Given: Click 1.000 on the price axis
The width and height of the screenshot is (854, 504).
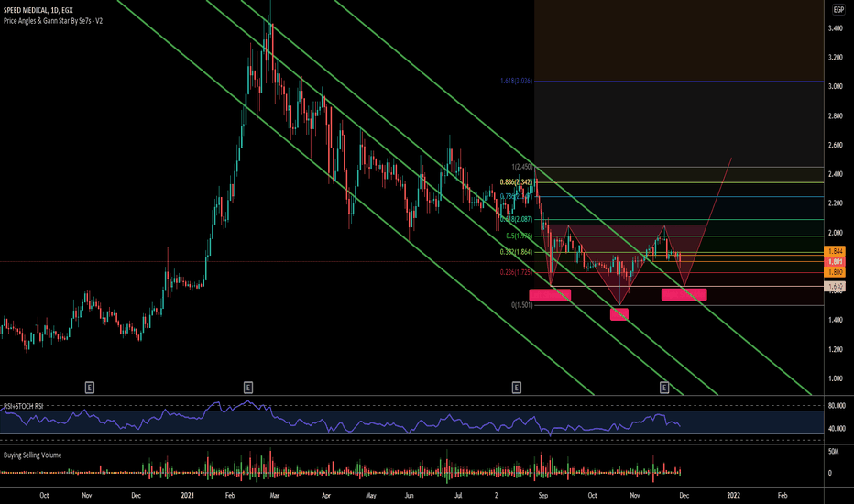Looking at the screenshot, I should tap(836, 378).
